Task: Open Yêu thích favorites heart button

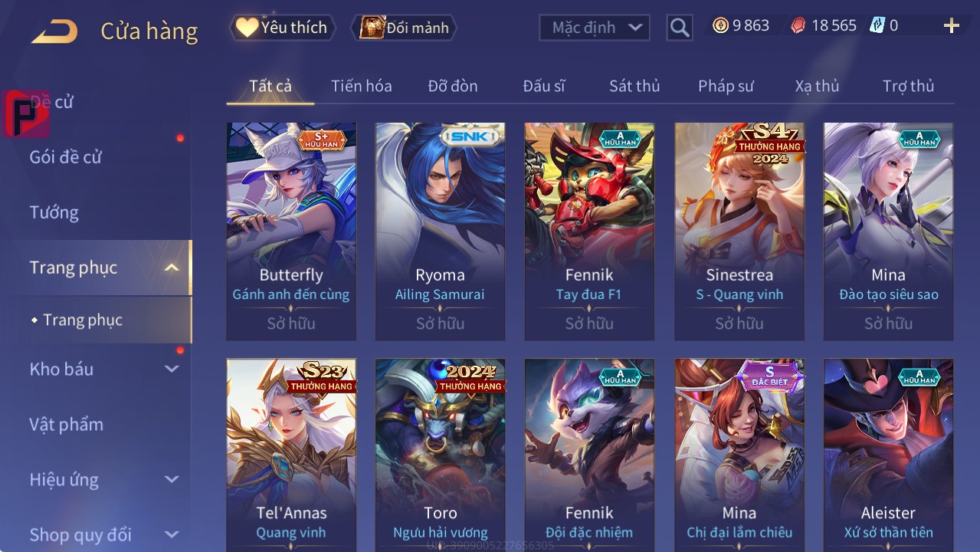Action: [282, 28]
